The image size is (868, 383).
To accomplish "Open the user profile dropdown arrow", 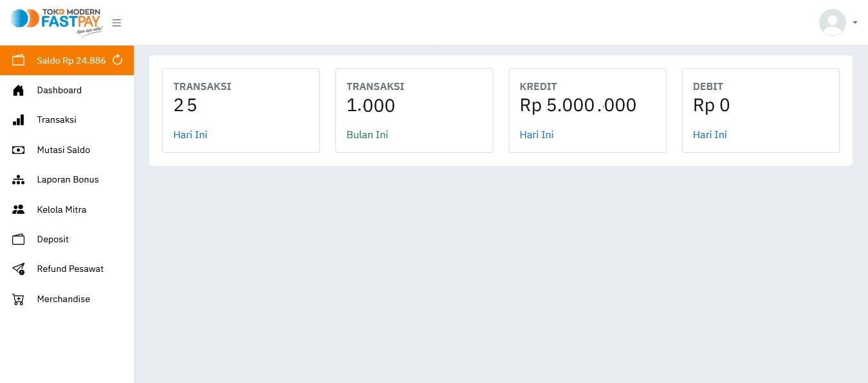I will [x=854, y=22].
